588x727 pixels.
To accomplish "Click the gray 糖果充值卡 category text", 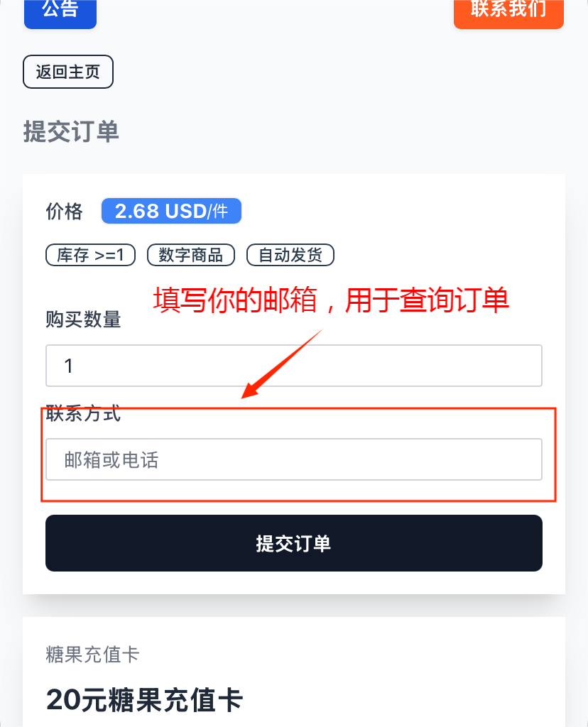I will (x=92, y=654).
